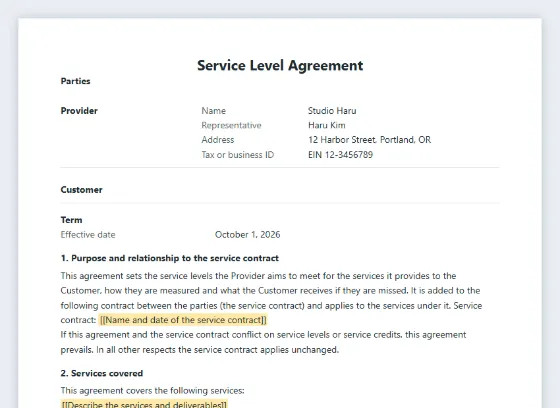Click heading 2. Services covered

(102, 373)
